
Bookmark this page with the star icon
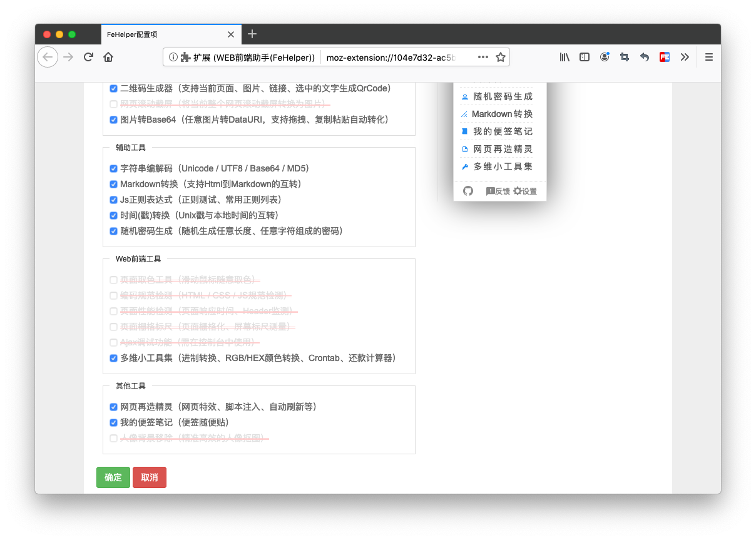pyautogui.click(x=501, y=57)
